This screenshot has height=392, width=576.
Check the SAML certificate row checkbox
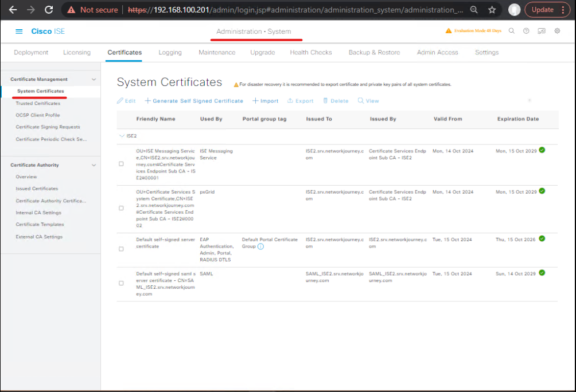point(121,283)
